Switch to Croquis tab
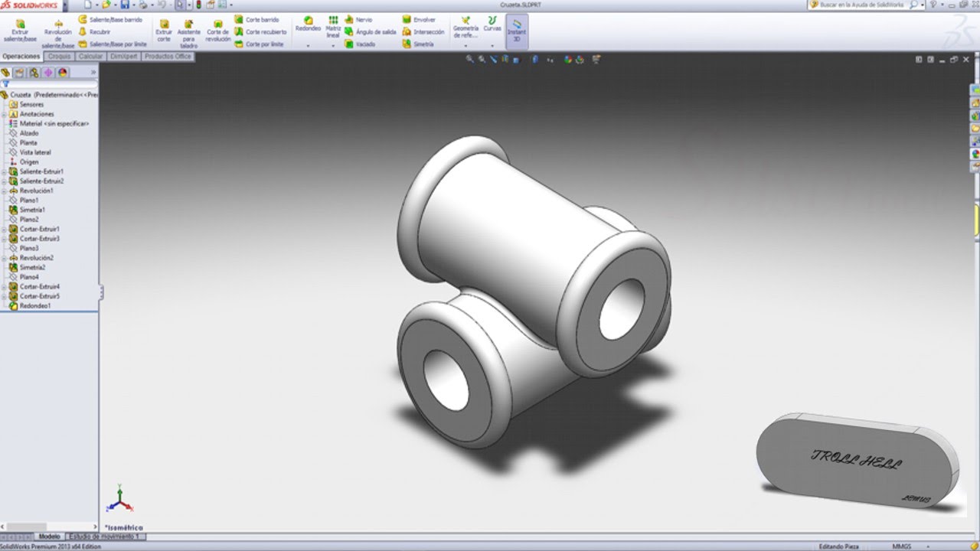980x551 pixels. tap(59, 57)
